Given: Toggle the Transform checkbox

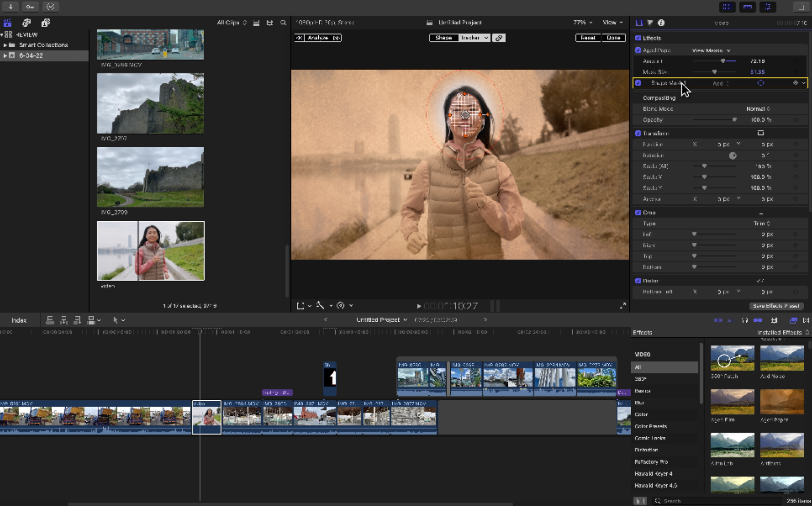Looking at the screenshot, I should pyautogui.click(x=638, y=133).
